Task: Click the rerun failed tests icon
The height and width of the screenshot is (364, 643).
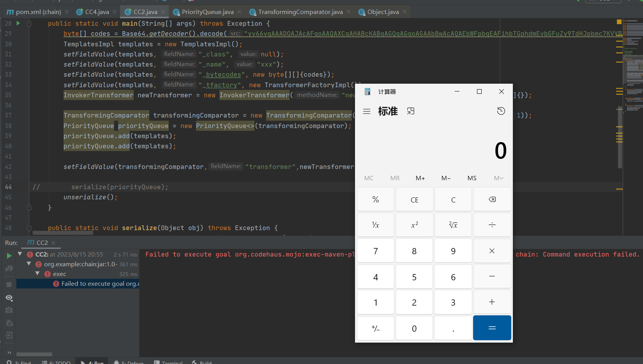Action: [9, 269]
